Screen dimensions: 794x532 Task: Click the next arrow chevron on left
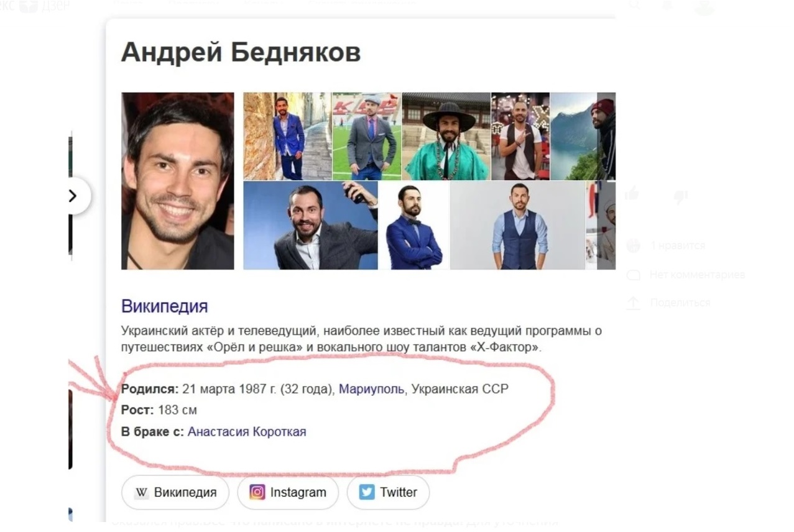pyautogui.click(x=73, y=196)
